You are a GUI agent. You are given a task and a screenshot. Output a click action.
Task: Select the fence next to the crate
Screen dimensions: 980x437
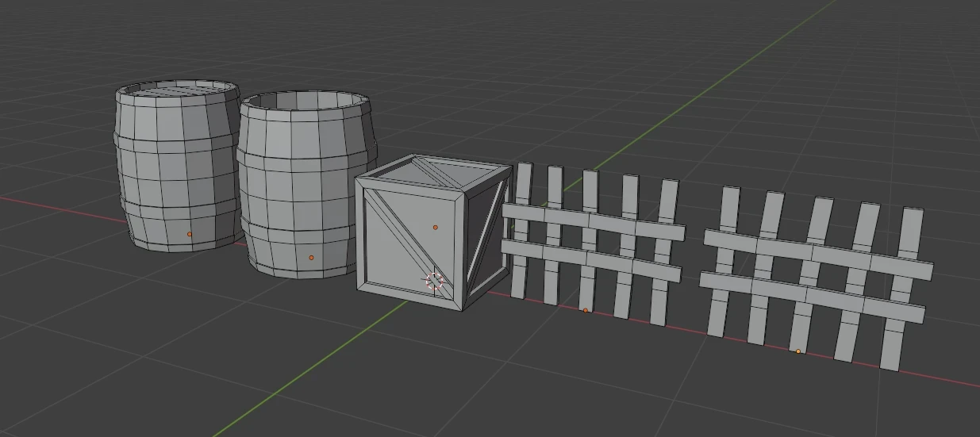(x=594, y=243)
